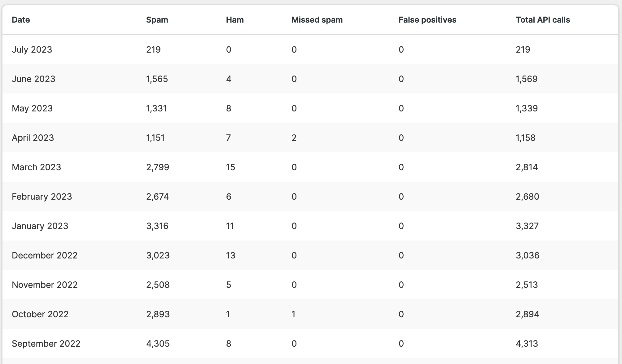
Task: Click ham value 15 for March 2023
Action: point(230,167)
